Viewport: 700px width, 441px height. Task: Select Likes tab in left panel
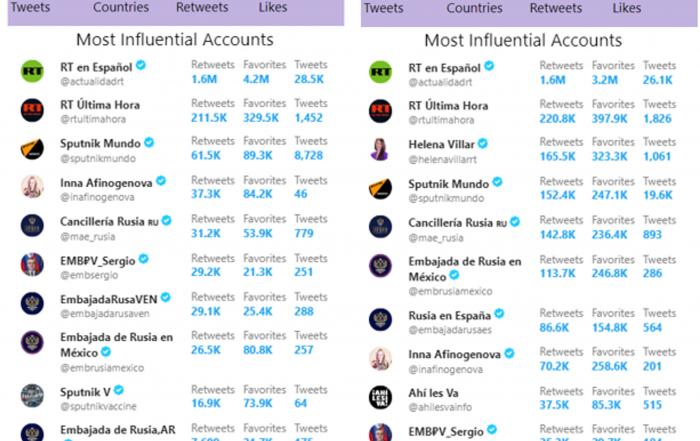(273, 7)
